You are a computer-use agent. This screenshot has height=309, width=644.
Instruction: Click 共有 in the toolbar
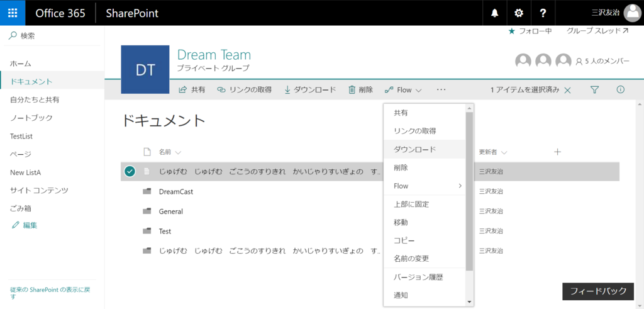click(x=192, y=89)
